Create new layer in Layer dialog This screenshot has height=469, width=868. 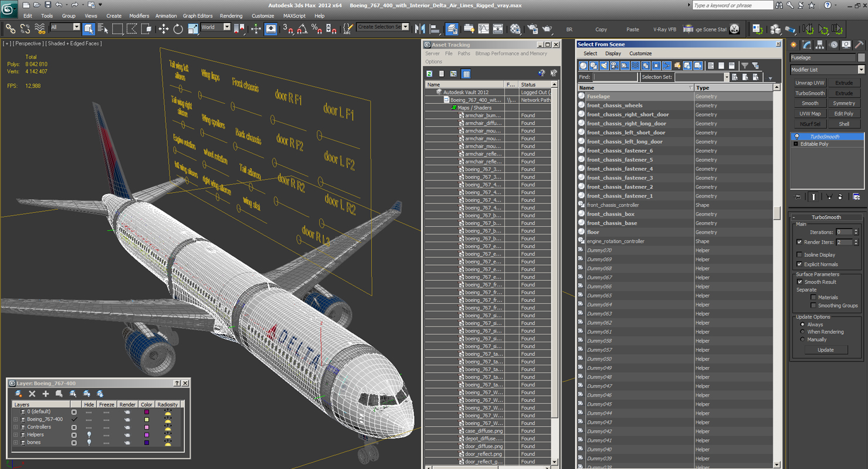[19, 394]
